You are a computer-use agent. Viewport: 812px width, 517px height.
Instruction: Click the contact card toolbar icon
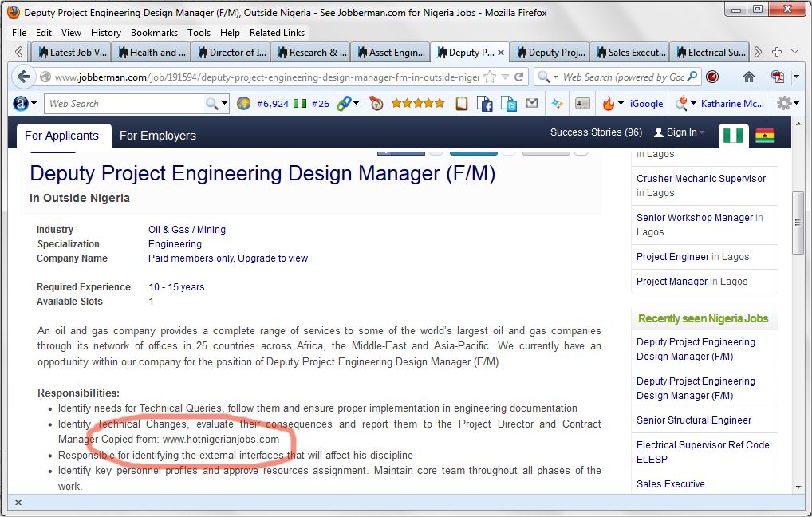coord(582,104)
